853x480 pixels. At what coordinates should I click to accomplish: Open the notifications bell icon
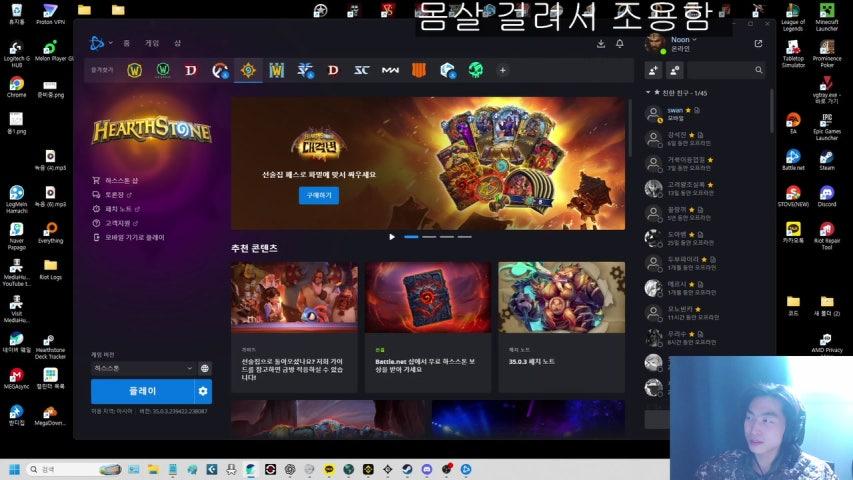[620, 44]
